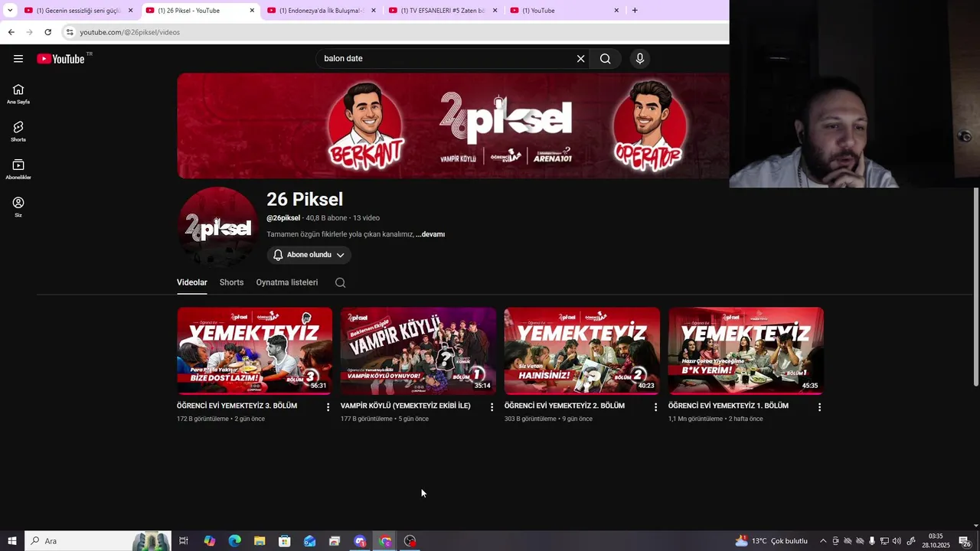Screen dimensions: 980x551
Task: Open Ana Sayfa in the sidebar
Action: [x=18, y=94]
